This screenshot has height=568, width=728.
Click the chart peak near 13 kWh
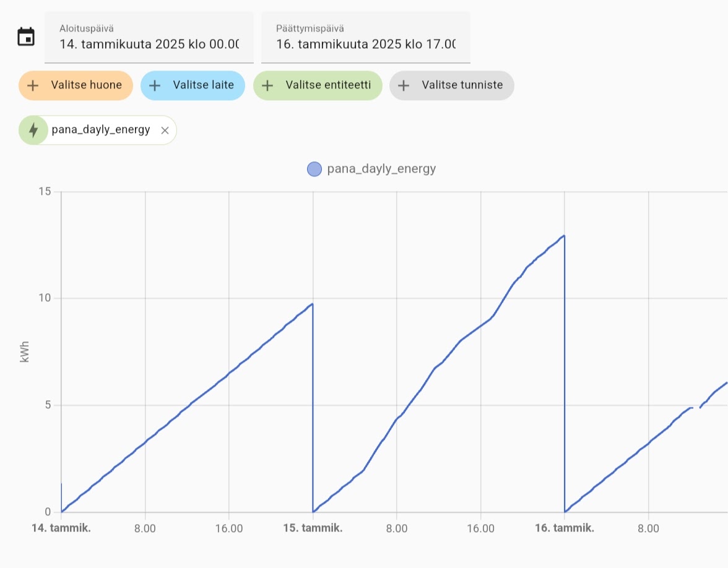(563, 236)
